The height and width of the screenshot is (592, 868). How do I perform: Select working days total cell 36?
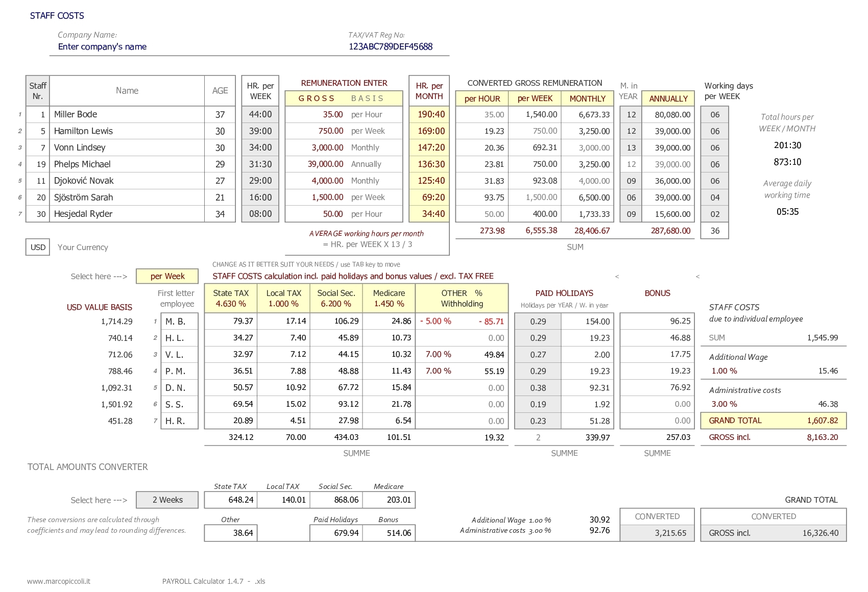click(715, 231)
